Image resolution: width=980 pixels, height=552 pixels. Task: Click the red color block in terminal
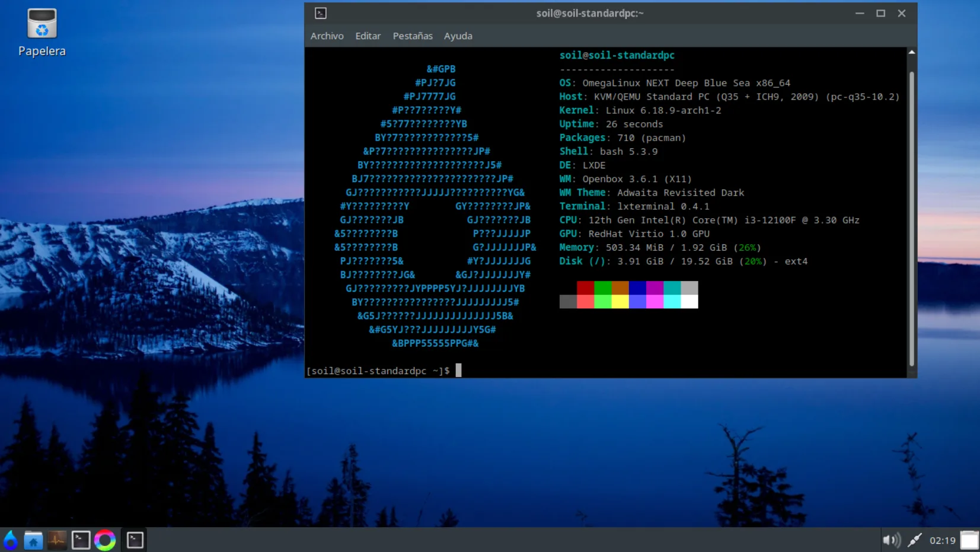[x=585, y=288]
